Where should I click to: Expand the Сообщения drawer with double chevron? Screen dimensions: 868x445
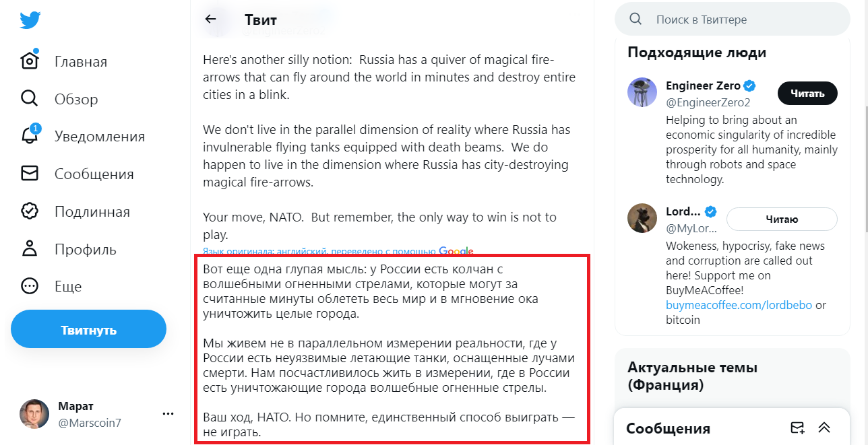point(824,428)
